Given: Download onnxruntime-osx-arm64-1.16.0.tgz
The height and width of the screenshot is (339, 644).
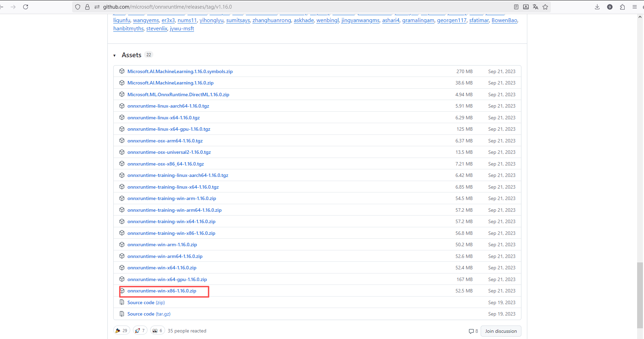Looking at the screenshot, I should click(x=165, y=141).
